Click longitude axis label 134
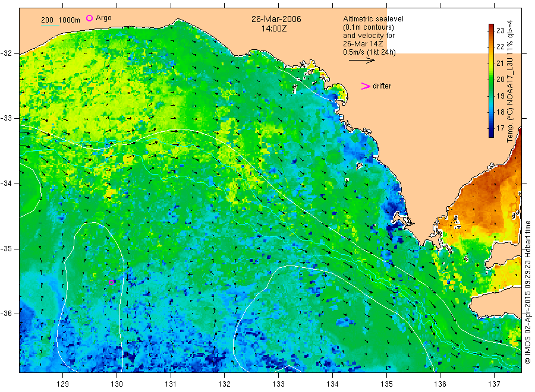This screenshot has height=392, width=535. (x=332, y=384)
